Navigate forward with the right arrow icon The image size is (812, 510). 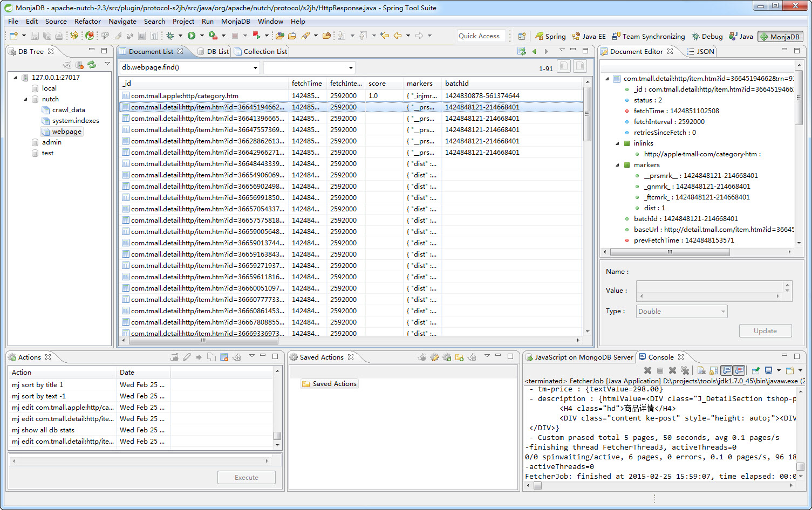[x=419, y=36]
